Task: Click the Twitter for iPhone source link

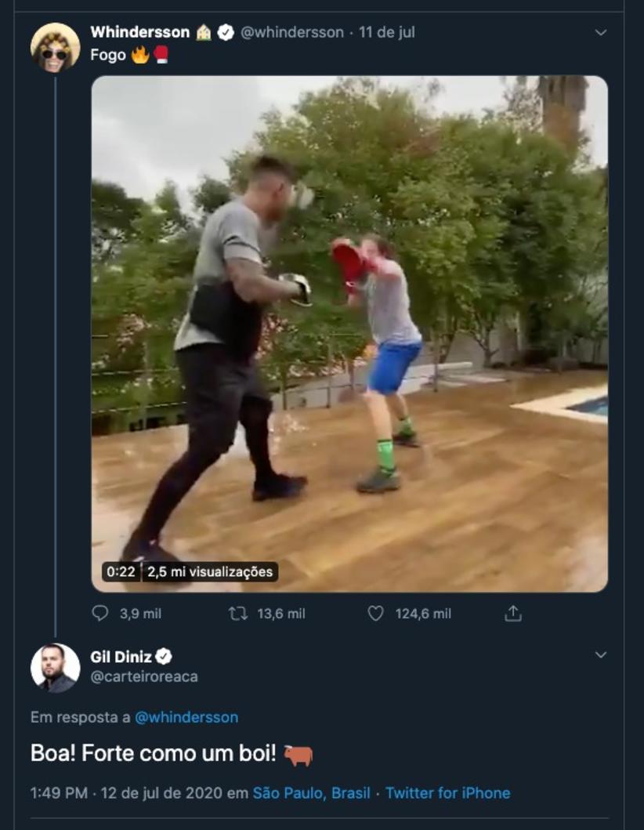Action: coord(447,792)
